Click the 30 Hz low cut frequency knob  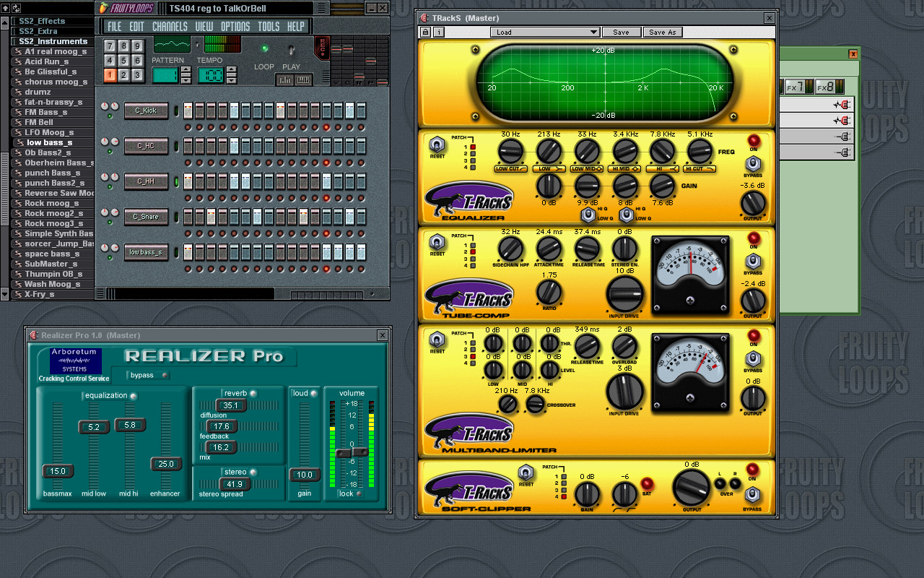click(511, 151)
